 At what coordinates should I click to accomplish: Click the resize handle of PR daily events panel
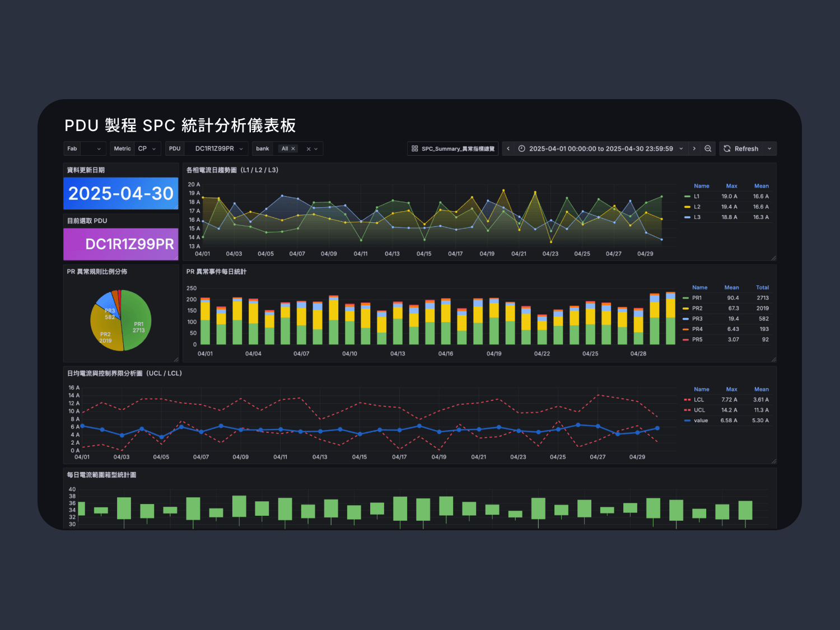[x=773, y=360]
